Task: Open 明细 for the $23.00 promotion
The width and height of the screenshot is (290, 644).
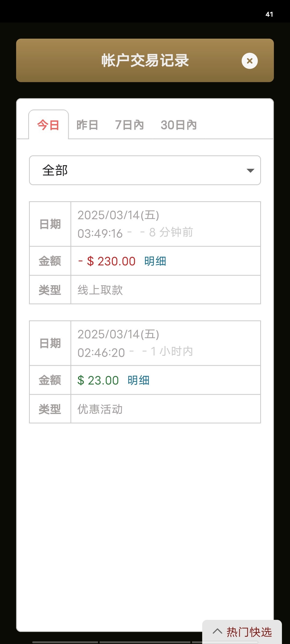Action: [139, 380]
